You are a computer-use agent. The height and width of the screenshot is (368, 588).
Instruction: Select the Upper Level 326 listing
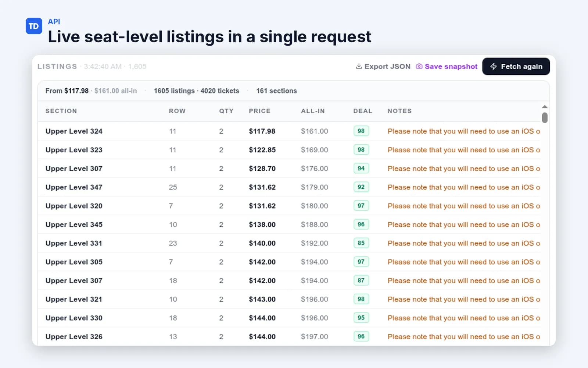290,336
